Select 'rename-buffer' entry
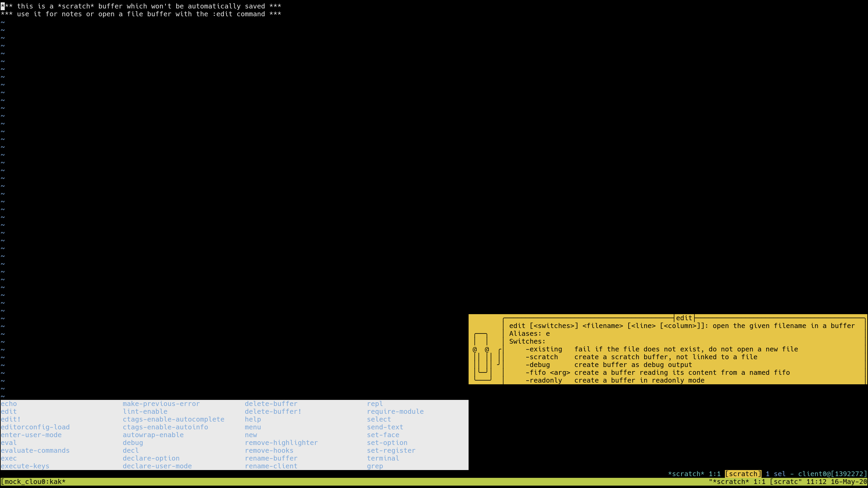 point(271,458)
